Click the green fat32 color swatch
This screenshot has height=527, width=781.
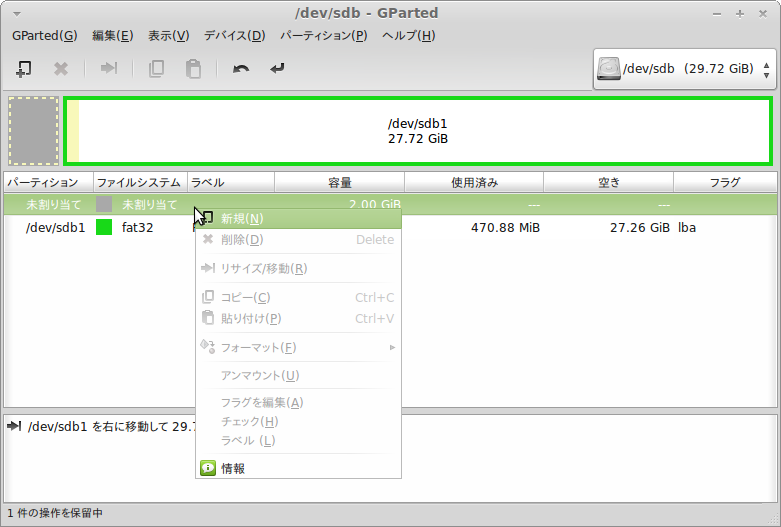[104, 227]
